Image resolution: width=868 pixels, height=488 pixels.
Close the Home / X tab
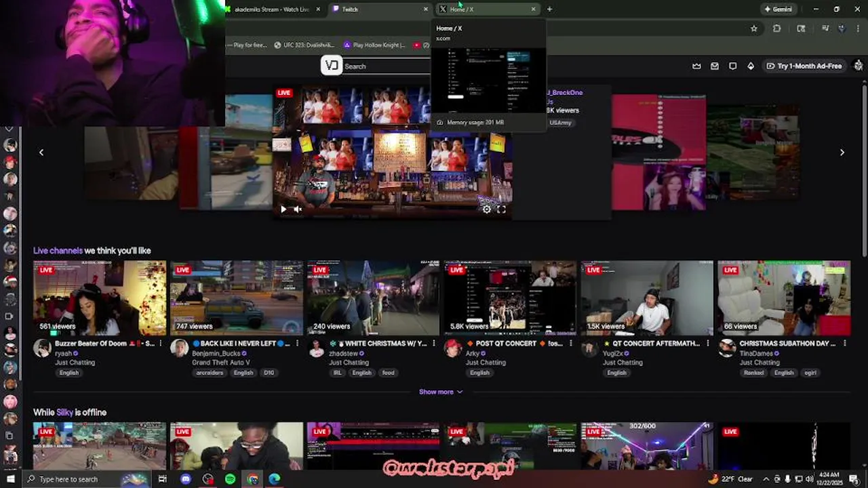pyautogui.click(x=534, y=9)
